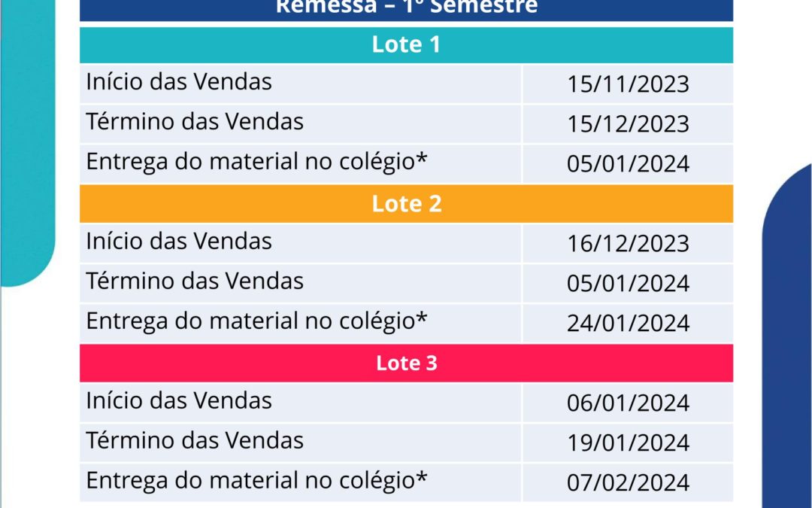Image resolution: width=812 pixels, height=508 pixels.
Task: Click date 16/12/2023 in Lote 2
Action: tap(628, 244)
